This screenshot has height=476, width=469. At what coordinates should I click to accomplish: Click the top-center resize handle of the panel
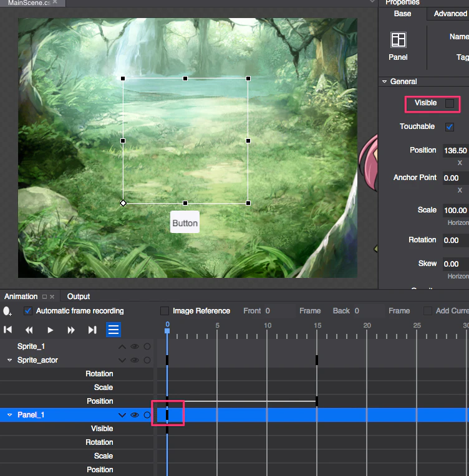(185, 79)
